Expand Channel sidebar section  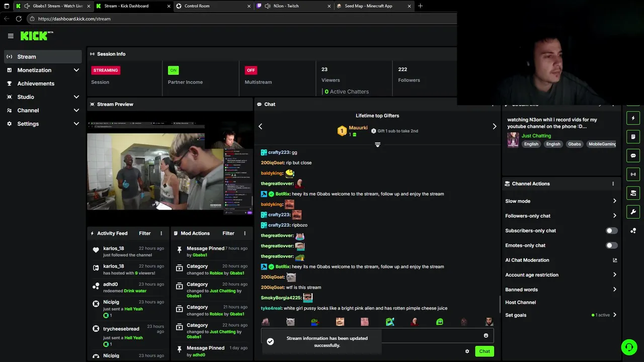pos(76,110)
